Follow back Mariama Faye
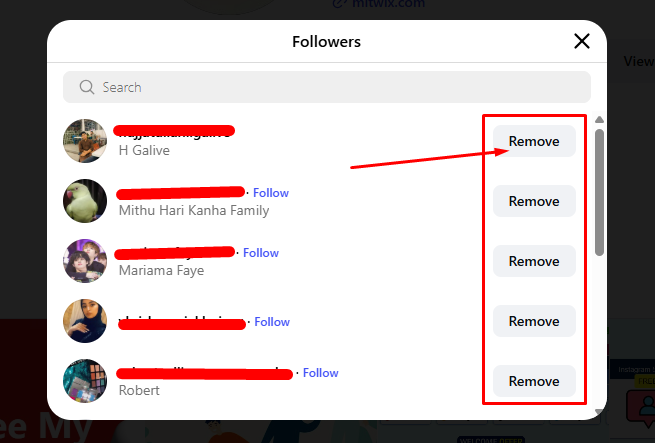 (261, 253)
